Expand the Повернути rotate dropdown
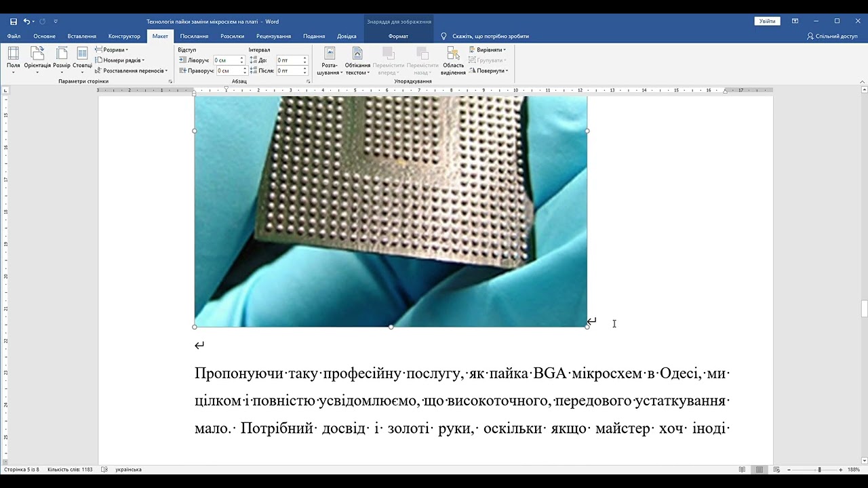 pos(488,70)
